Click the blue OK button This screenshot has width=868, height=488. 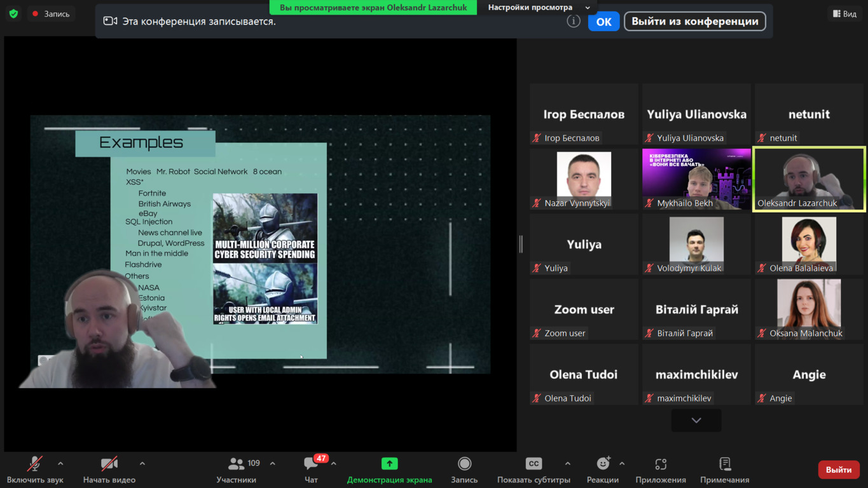(603, 22)
